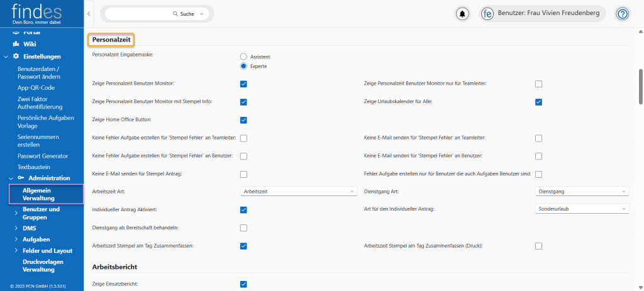Image resolution: width=644 pixels, height=291 pixels.
Task: Enable Dienstgang als Bereitschaft behandeln
Action: tap(243, 228)
